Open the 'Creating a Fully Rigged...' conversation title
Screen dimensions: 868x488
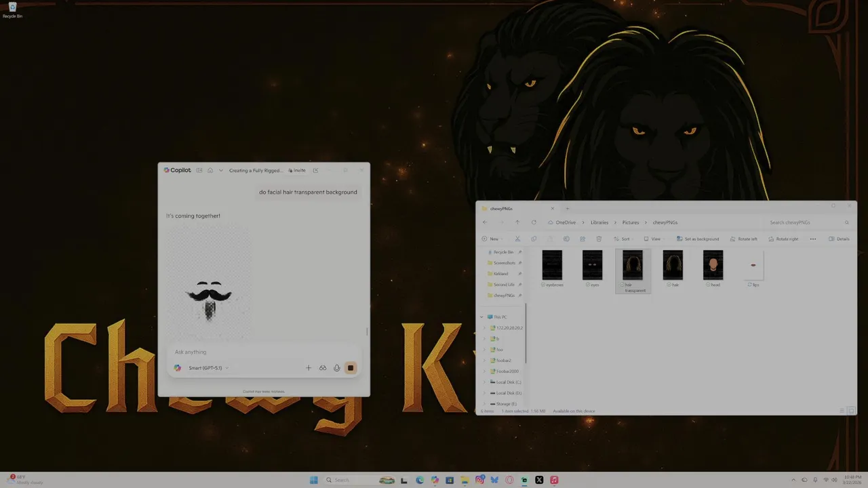256,170
